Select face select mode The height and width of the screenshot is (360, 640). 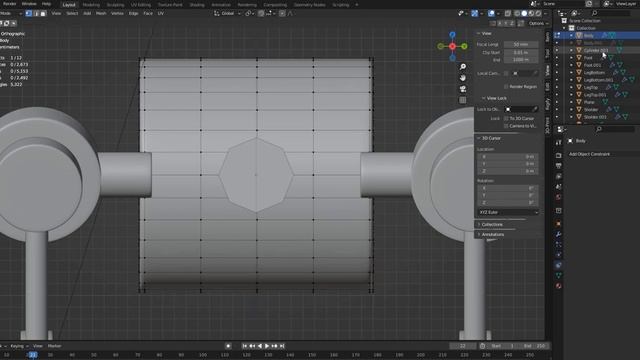[43, 13]
